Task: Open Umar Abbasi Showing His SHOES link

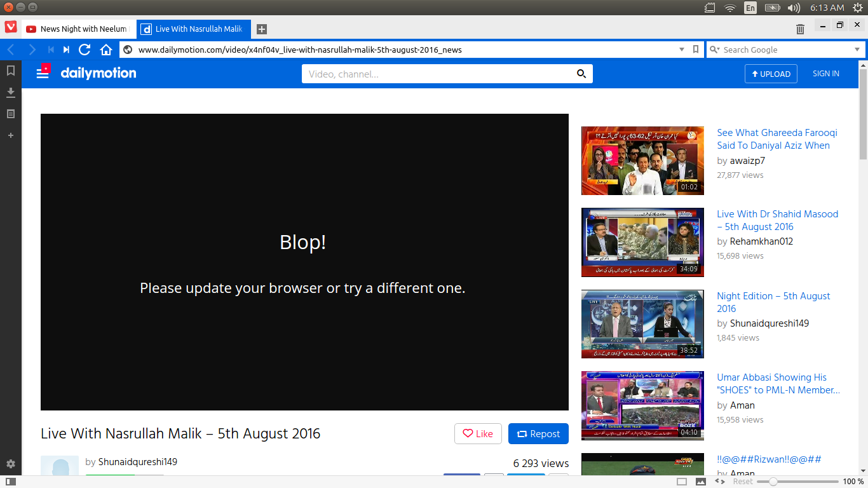Action: [778, 384]
